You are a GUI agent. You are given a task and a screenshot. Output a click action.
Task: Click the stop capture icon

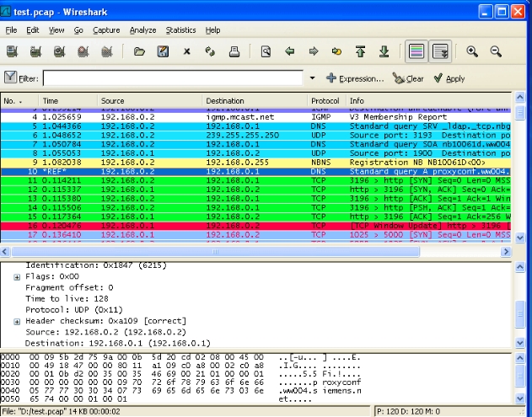click(83, 51)
